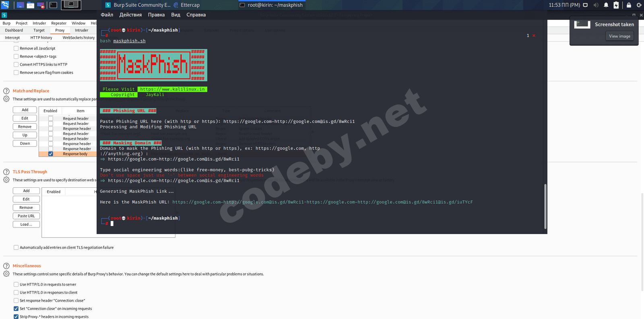Image resolution: width=644 pixels, height=319 pixels.
Task: Click the Up button
Action: pyautogui.click(x=25, y=135)
